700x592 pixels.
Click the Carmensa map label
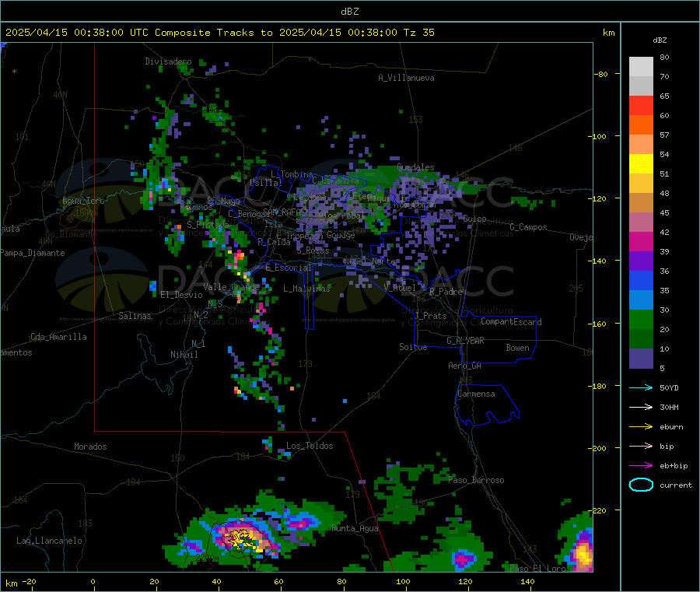(476, 394)
